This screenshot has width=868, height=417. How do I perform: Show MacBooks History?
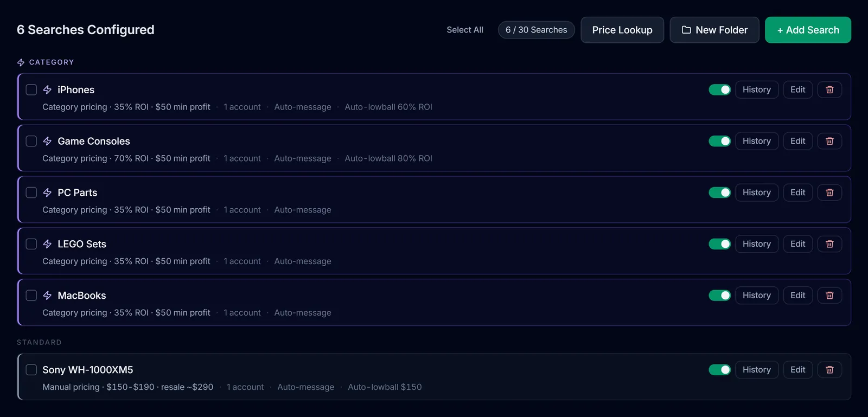tap(757, 296)
